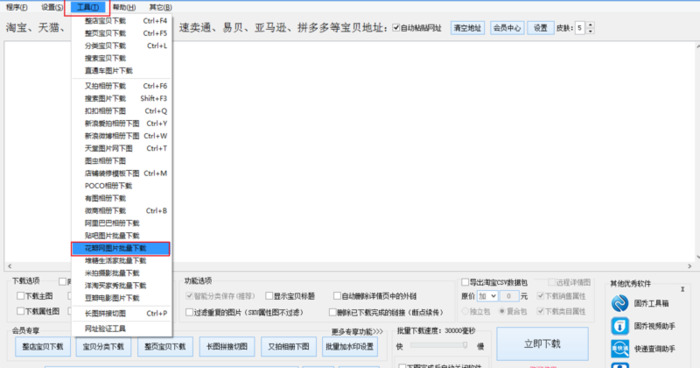
Task: Choose 长图拼接切图 Ctrl+P in the 工具 menu
Action: pyautogui.click(x=121, y=314)
